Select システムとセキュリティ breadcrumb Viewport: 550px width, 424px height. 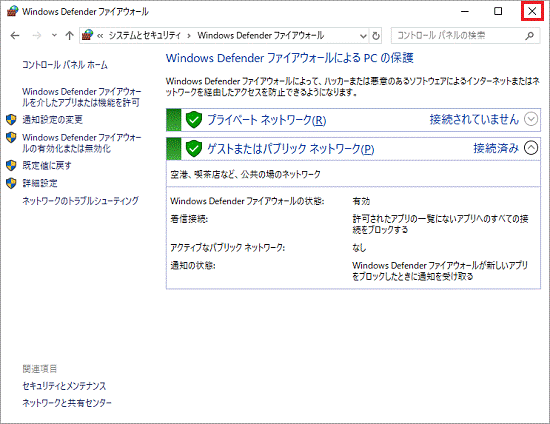(145, 35)
